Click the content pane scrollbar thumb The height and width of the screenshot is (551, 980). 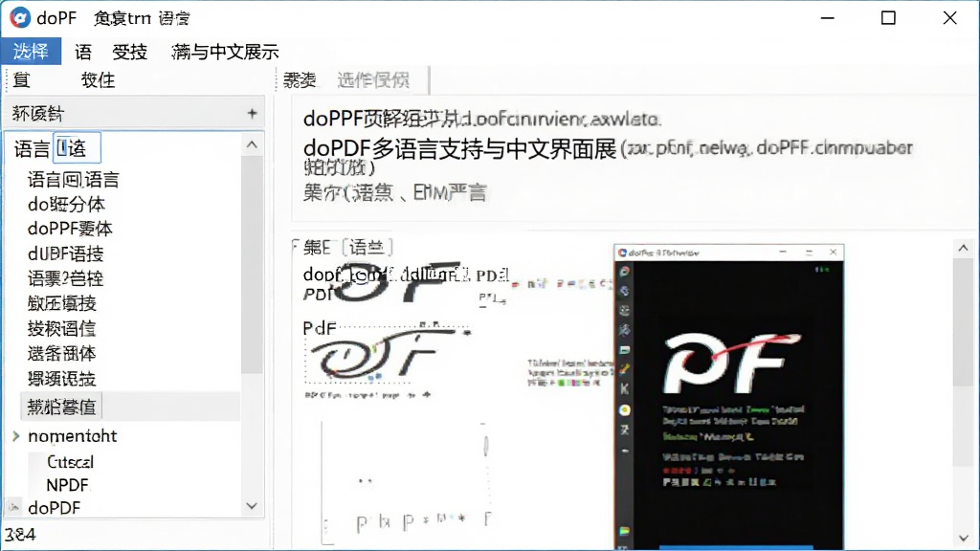(x=963, y=323)
